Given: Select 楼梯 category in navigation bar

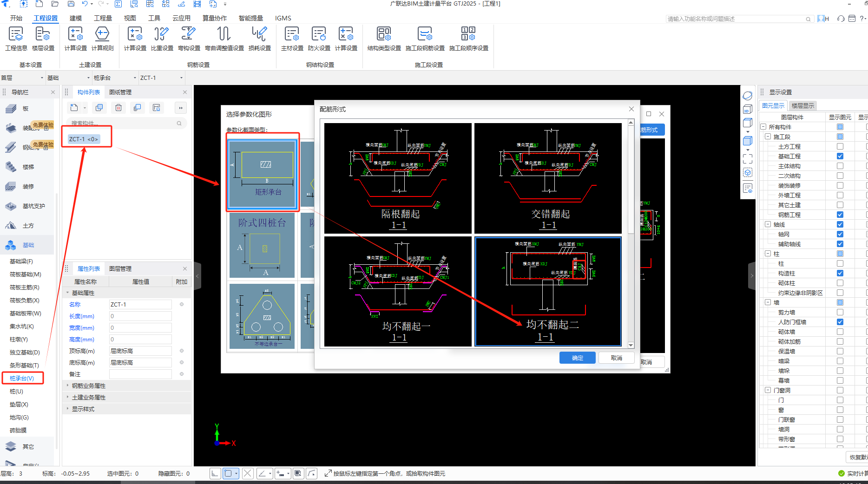Looking at the screenshot, I should [27, 167].
